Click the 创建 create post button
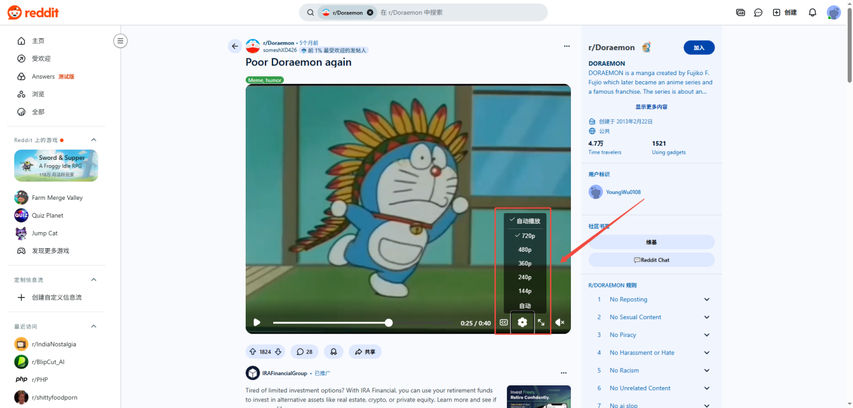853x408 pixels. [784, 13]
